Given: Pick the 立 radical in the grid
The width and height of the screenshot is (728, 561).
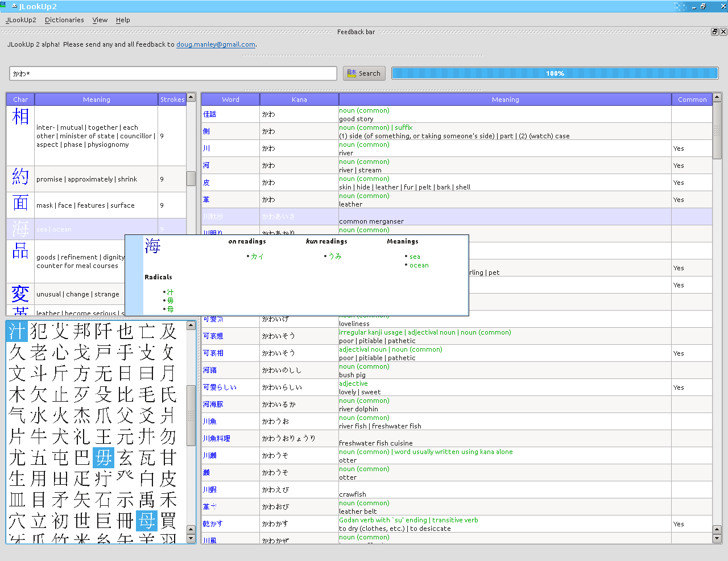Looking at the screenshot, I should point(39,521).
